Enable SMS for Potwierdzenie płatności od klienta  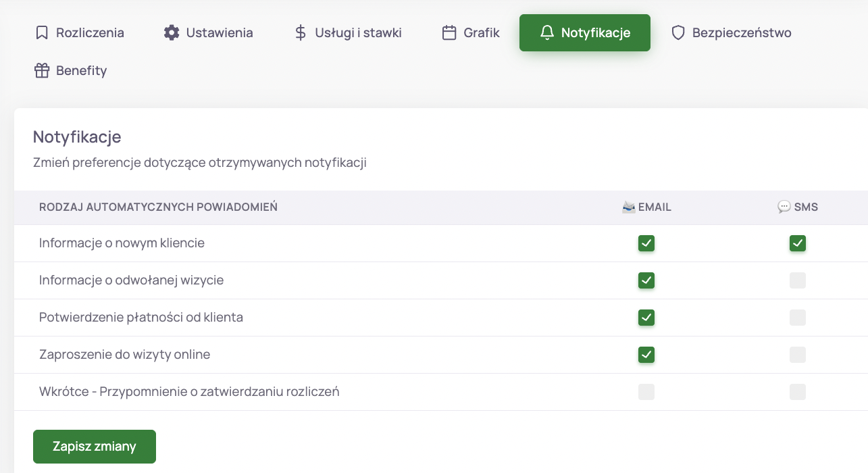pyautogui.click(x=798, y=318)
